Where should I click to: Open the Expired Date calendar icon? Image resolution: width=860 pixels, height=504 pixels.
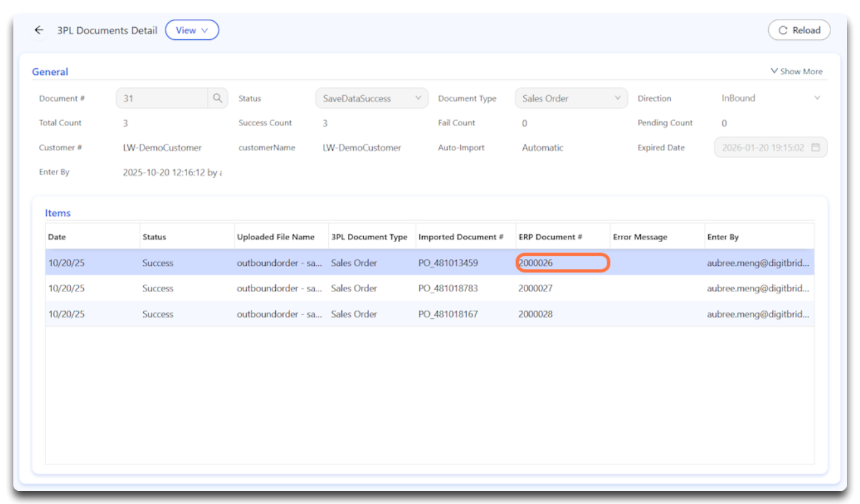click(x=815, y=148)
